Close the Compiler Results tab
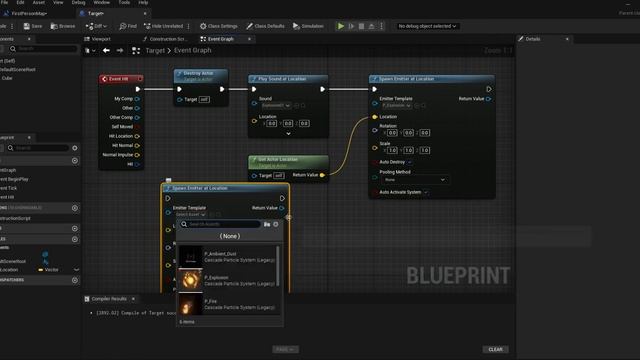This screenshot has width=640, height=360. point(133,299)
